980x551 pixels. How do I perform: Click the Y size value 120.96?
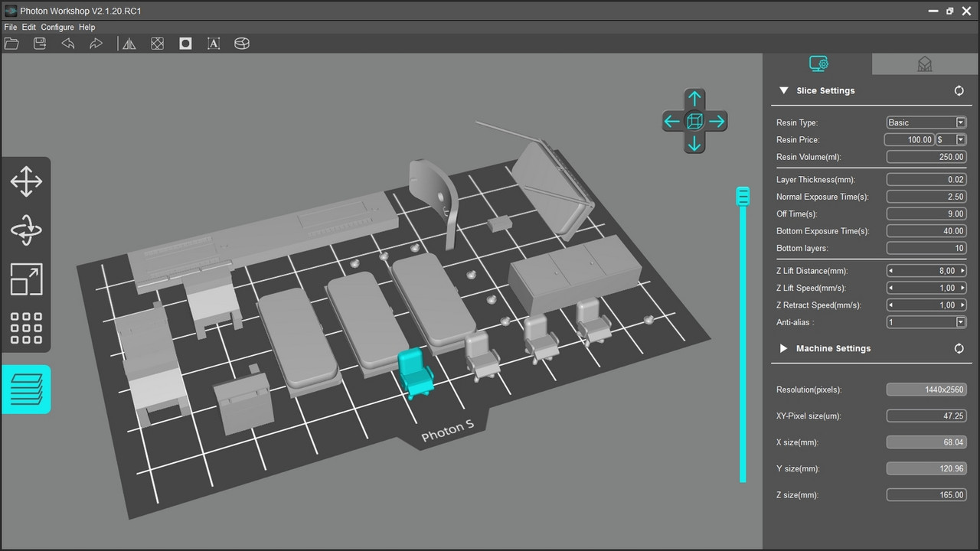click(926, 468)
